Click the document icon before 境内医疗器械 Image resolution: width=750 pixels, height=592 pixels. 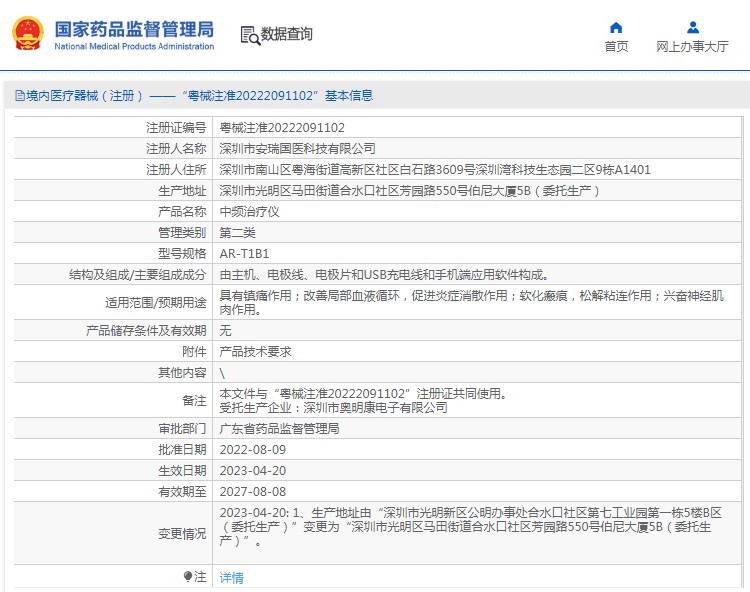(x=20, y=96)
